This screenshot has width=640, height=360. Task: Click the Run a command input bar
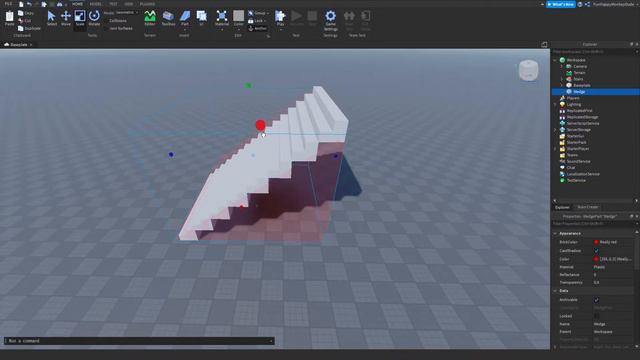click(139, 341)
